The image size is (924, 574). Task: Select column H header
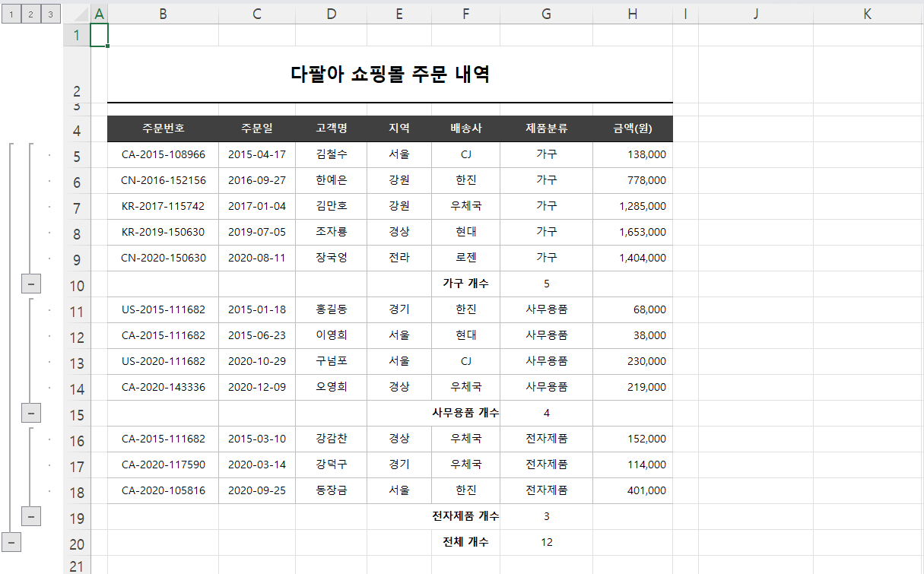[632, 14]
